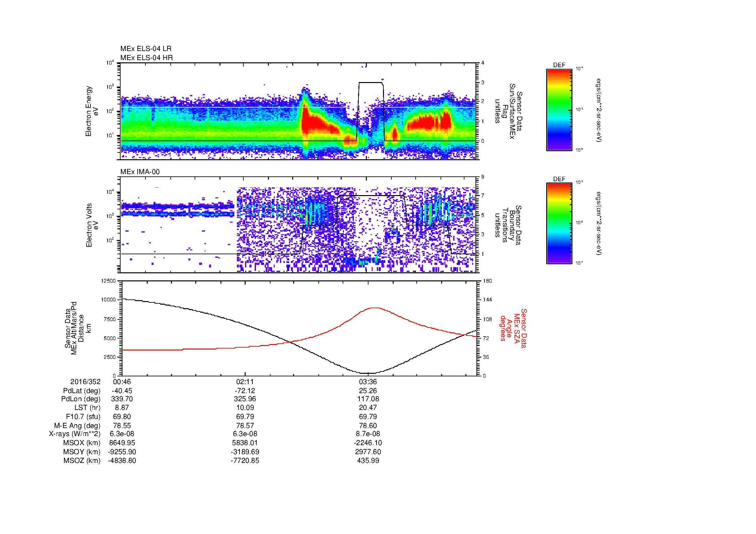The height and width of the screenshot is (534, 756).
Task: Click the 'MEx ELS-04 LR' panel title
Action: pyautogui.click(x=146, y=49)
